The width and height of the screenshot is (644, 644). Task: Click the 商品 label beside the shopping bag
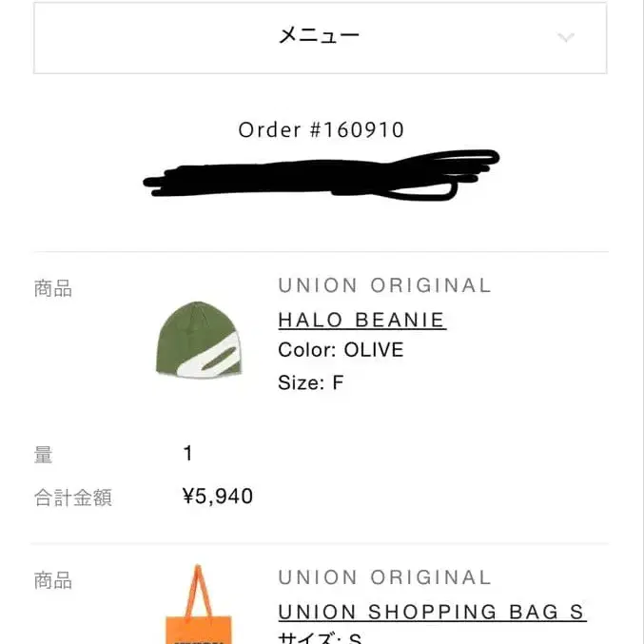point(53,580)
